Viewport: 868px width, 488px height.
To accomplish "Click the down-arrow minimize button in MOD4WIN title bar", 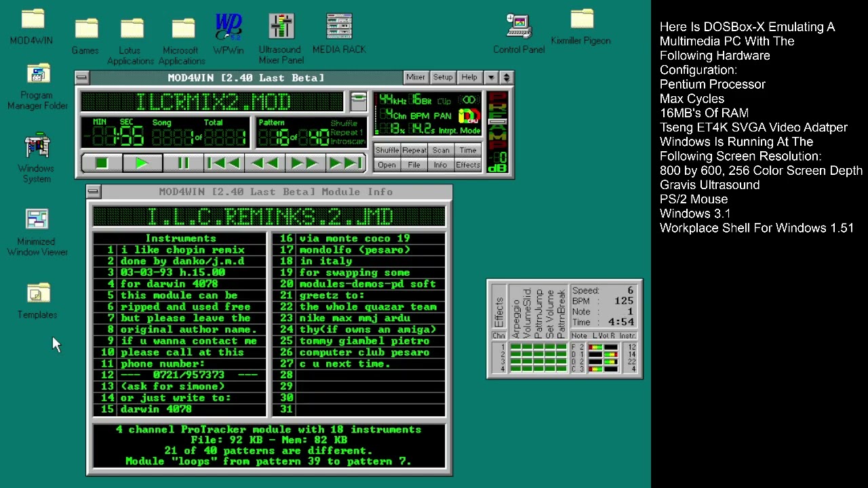I will coord(491,77).
